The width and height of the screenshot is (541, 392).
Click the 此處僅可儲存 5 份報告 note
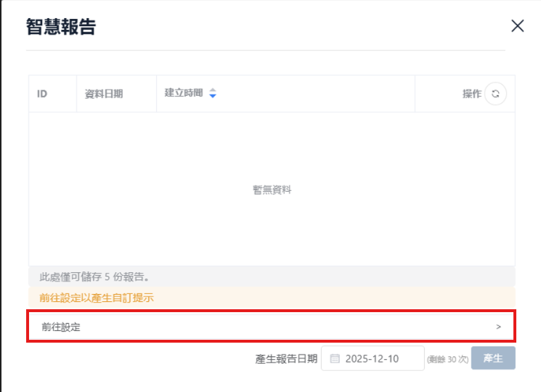click(x=95, y=277)
